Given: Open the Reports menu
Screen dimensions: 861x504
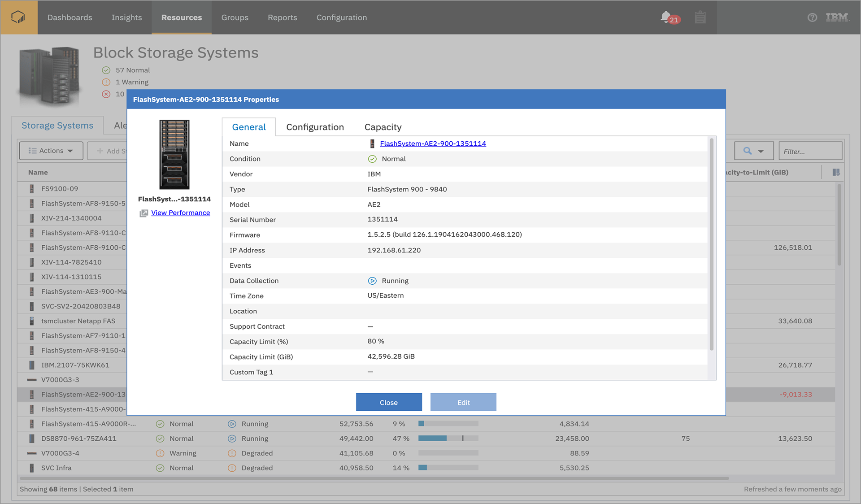Looking at the screenshot, I should (x=283, y=17).
